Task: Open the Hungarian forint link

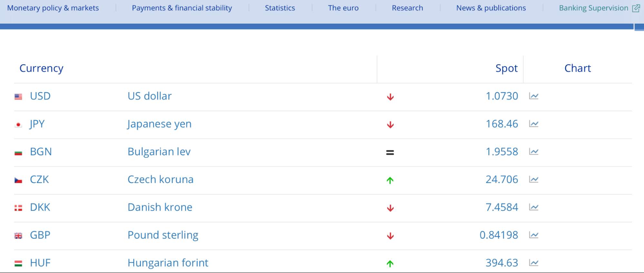Action: pyautogui.click(x=168, y=263)
